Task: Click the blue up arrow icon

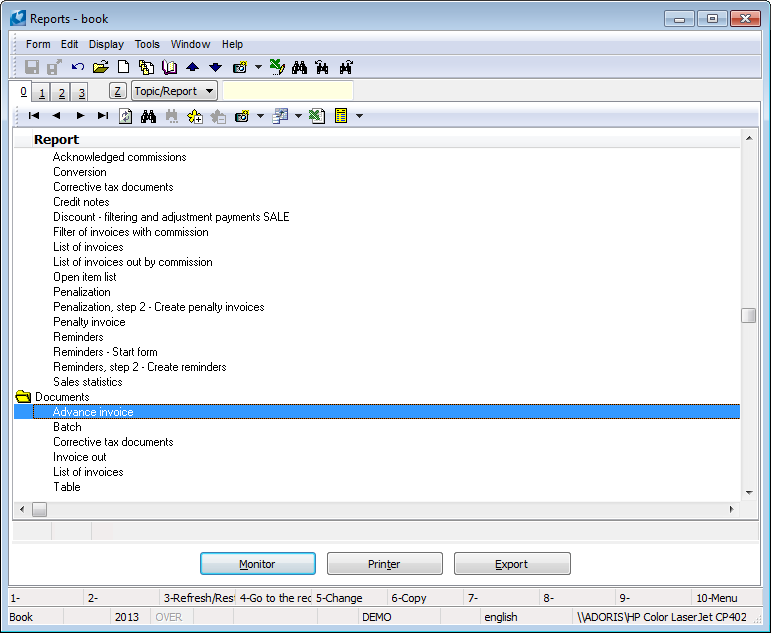Action: pos(192,67)
